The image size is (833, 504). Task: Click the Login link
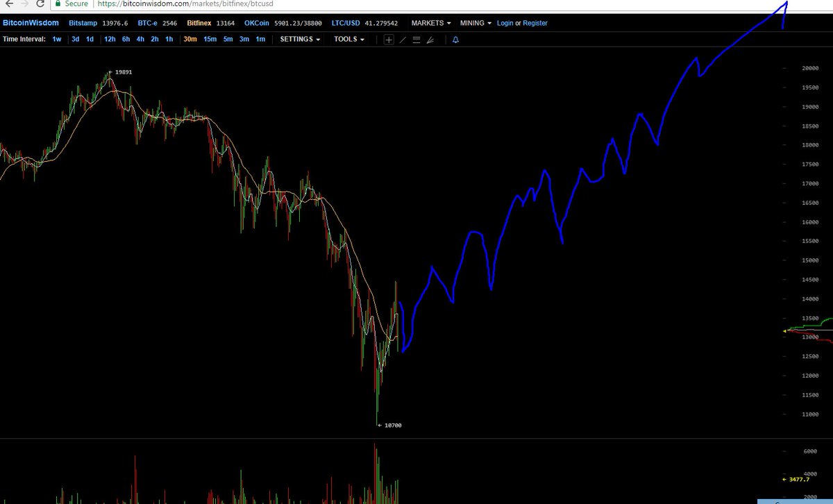click(505, 23)
